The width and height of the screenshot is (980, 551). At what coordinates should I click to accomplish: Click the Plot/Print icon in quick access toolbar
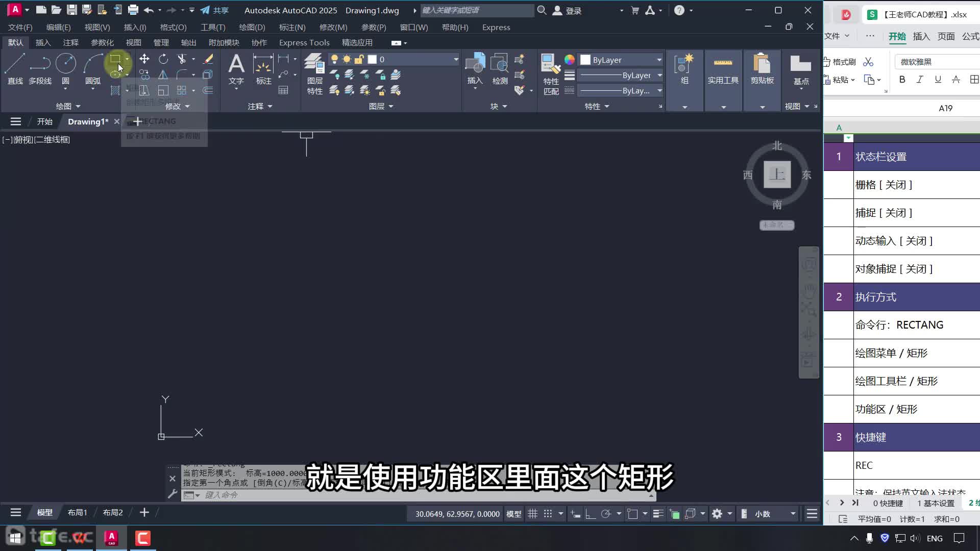133,10
